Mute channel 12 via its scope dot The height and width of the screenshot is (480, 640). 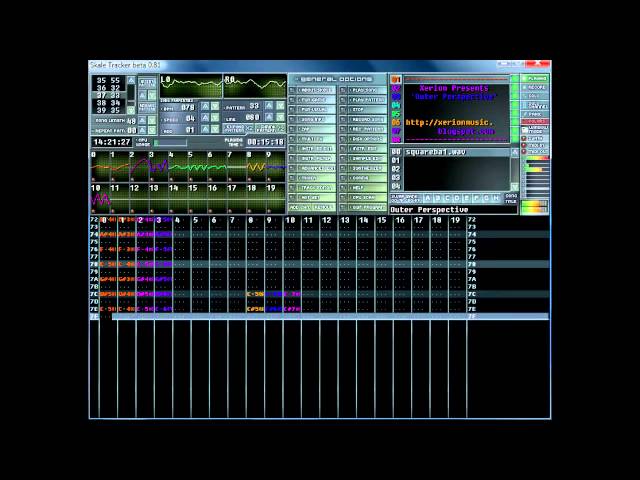click(133, 211)
